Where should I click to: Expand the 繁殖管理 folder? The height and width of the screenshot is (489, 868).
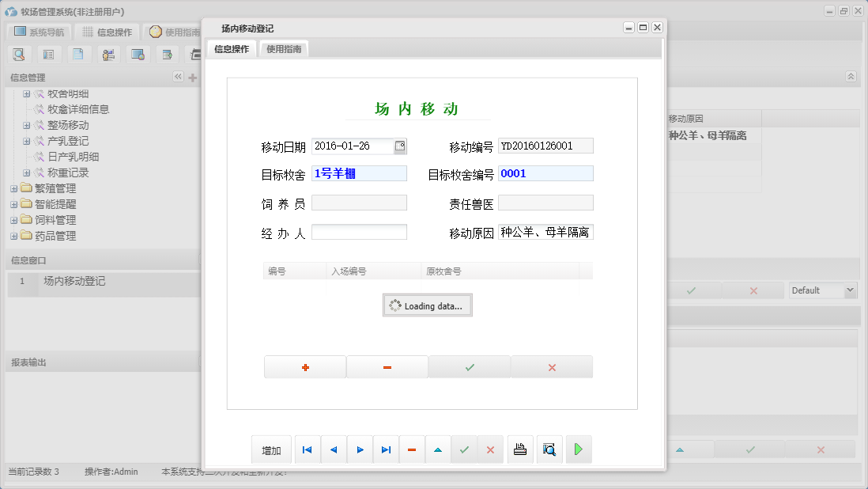click(13, 188)
